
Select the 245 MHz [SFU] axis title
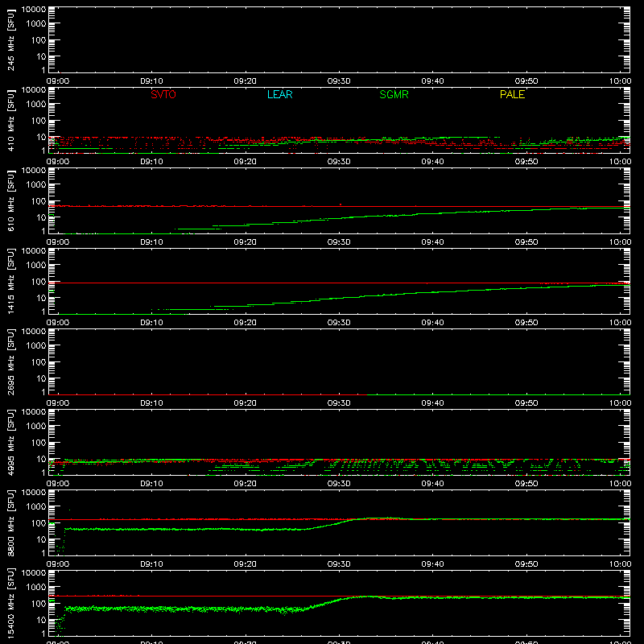click(10, 41)
